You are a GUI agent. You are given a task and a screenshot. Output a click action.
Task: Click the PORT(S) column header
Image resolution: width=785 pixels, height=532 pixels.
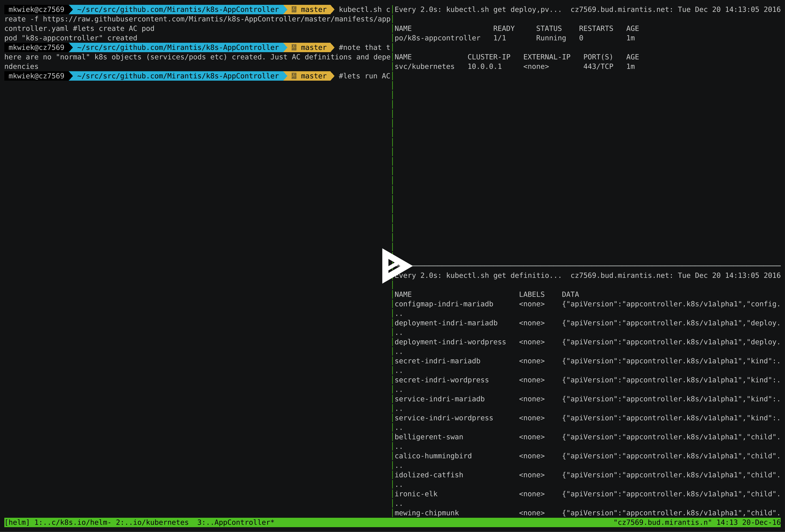[x=598, y=57]
